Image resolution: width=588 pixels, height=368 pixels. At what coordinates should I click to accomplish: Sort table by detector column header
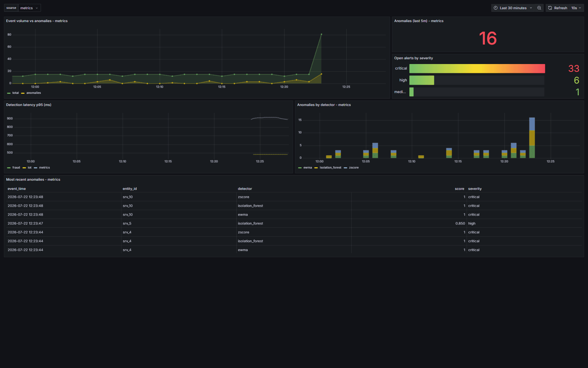[245, 189]
